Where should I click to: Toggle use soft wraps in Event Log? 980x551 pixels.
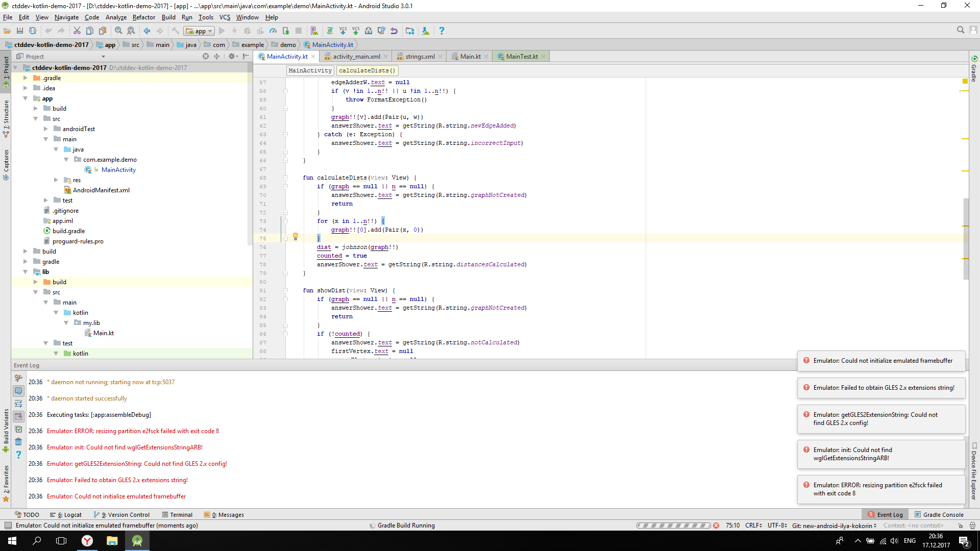18,404
